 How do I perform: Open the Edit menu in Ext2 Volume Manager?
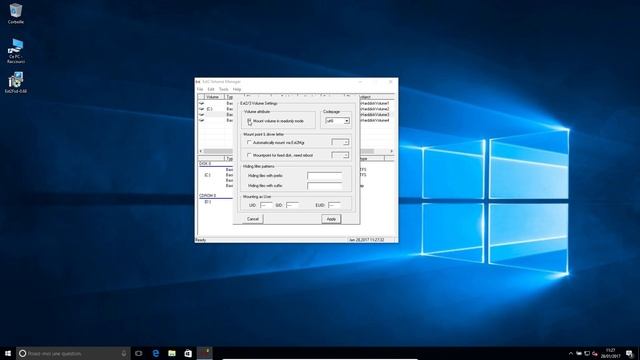tap(211, 89)
